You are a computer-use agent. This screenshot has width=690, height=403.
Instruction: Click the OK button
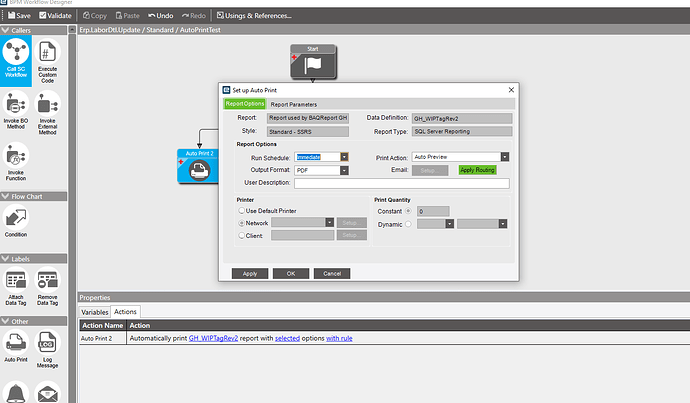[x=291, y=274]
